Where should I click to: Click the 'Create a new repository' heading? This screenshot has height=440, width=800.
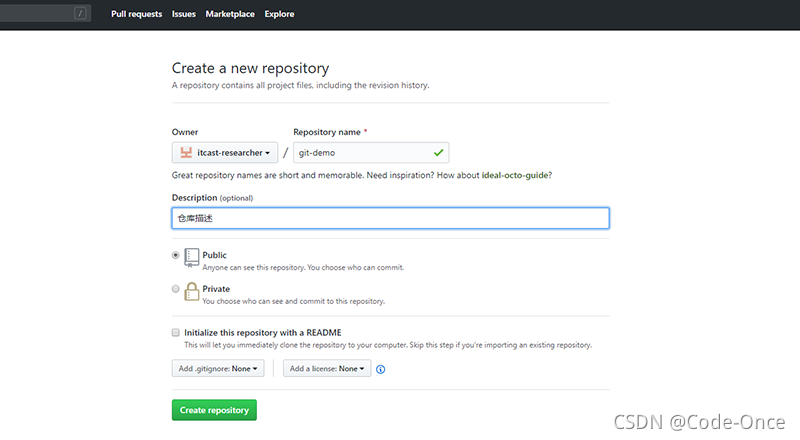tap(251, 68)
